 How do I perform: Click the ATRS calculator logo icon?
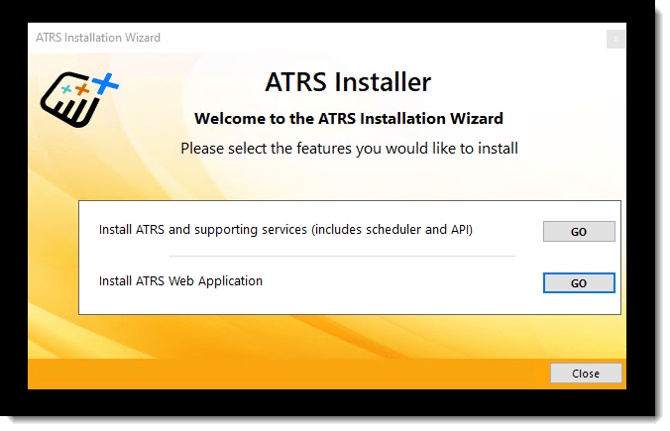79,100
